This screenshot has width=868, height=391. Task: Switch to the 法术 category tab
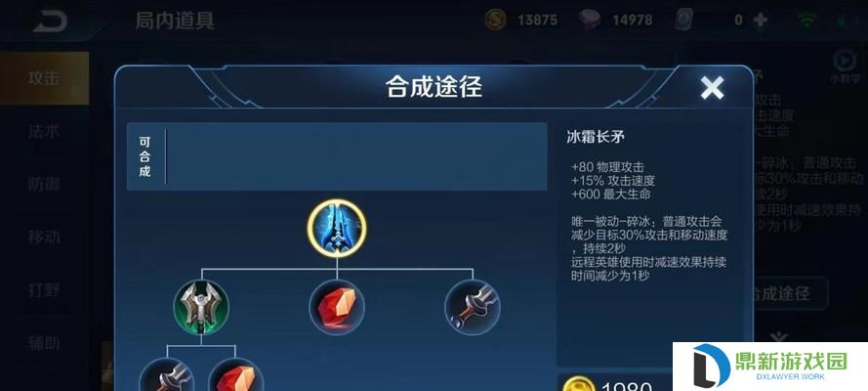44,131
